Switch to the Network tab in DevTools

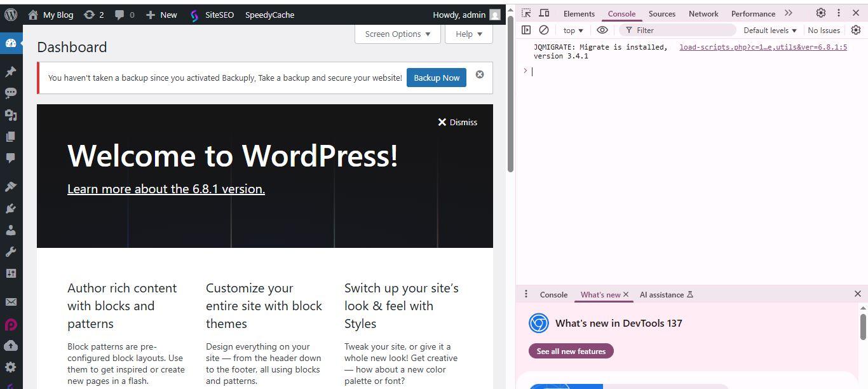(703, 13)
